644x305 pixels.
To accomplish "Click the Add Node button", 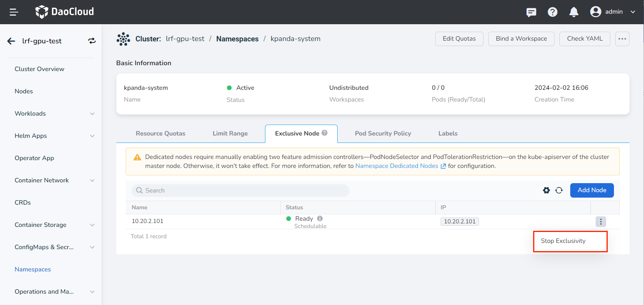I will [x=592, y=190].
